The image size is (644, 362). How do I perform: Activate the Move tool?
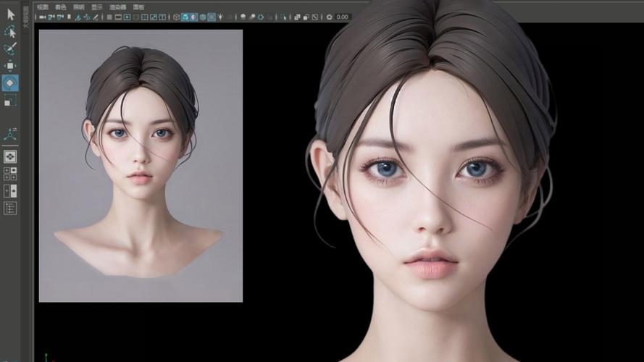10,66
